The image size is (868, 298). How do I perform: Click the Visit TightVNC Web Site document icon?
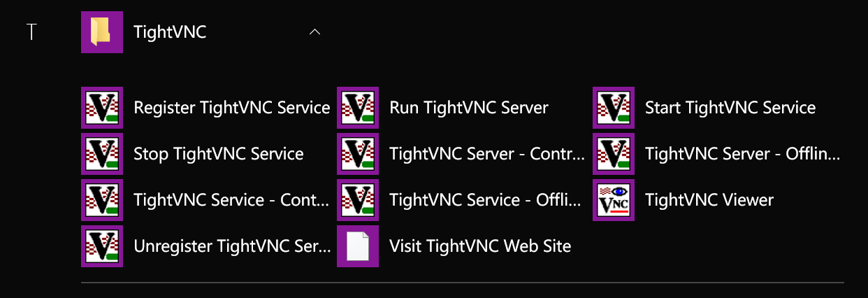(358, 246)
